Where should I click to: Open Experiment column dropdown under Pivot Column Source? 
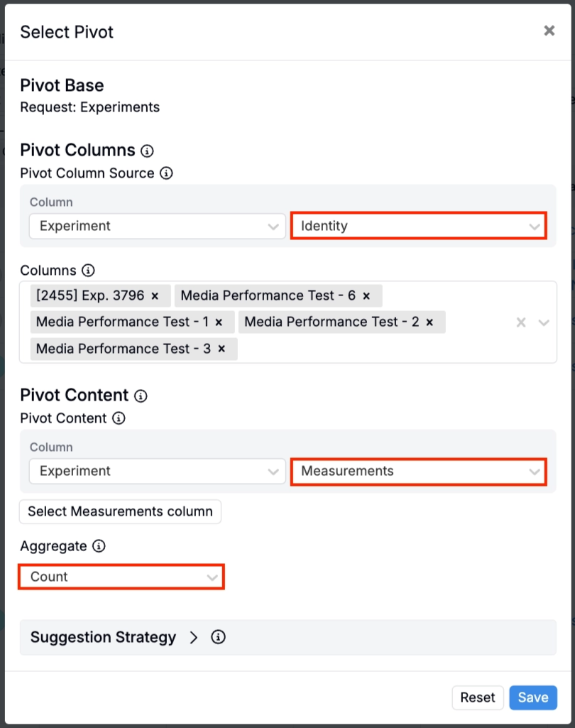[x=157, y=226]
